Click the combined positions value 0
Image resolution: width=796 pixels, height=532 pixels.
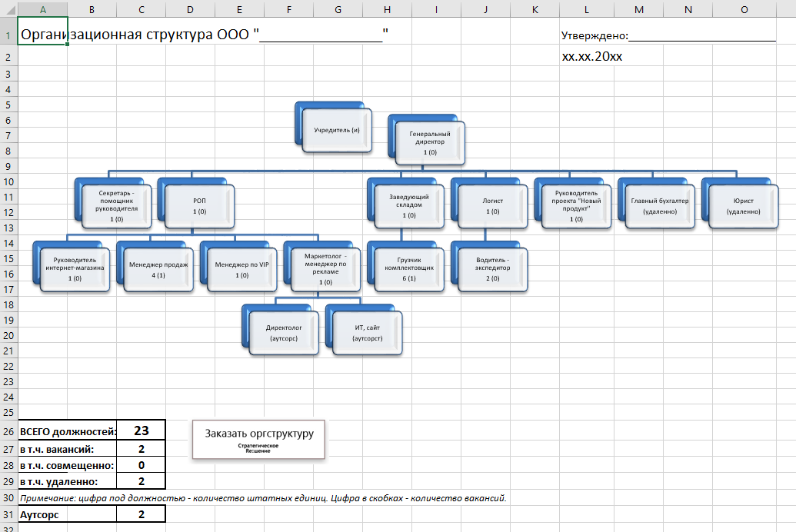(x=142, y=466)
